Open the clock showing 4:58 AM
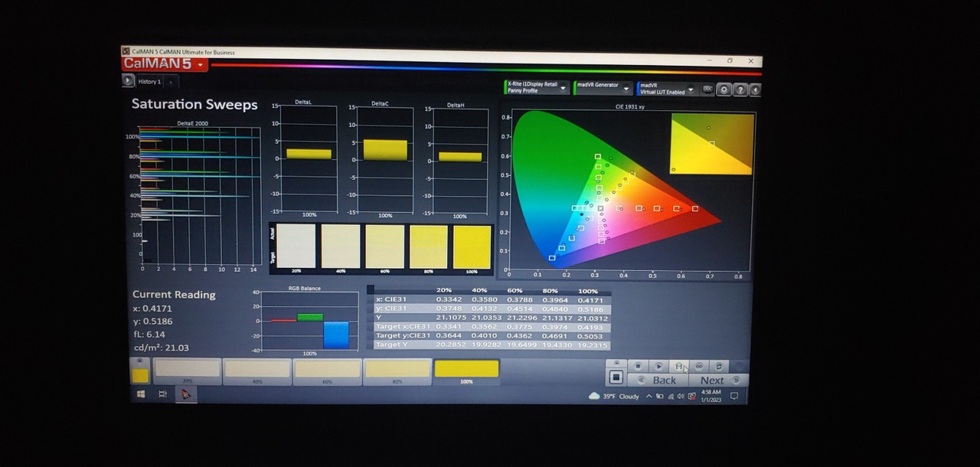The height and width of the screenshot is (467, 980). click(x=710, y=396)
